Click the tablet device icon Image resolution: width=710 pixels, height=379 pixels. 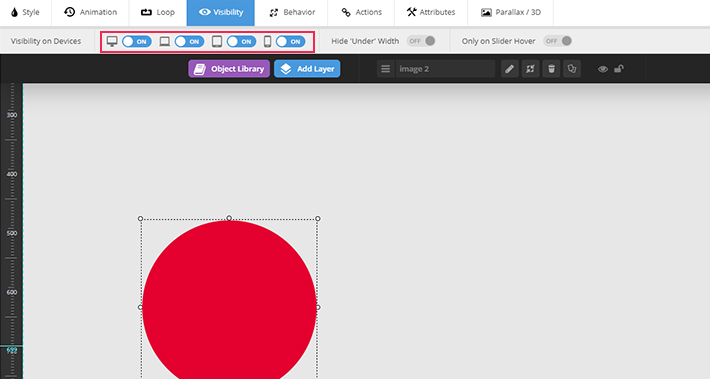[x=217, y=42]
